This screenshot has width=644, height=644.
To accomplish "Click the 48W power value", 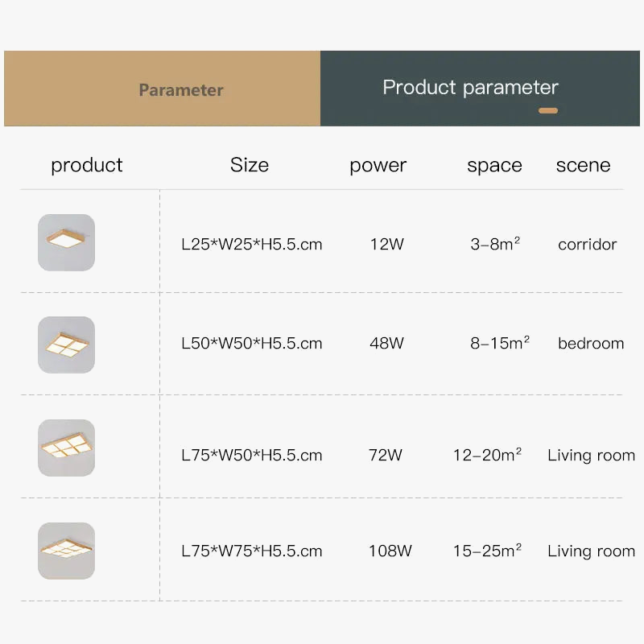I will [x=386, y=343].
